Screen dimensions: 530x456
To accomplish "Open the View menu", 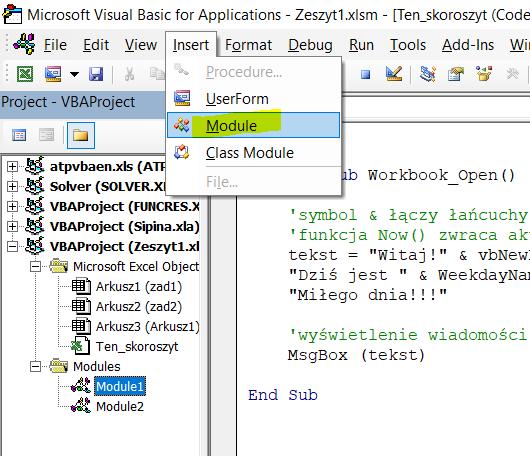I will tap(141, 45).
